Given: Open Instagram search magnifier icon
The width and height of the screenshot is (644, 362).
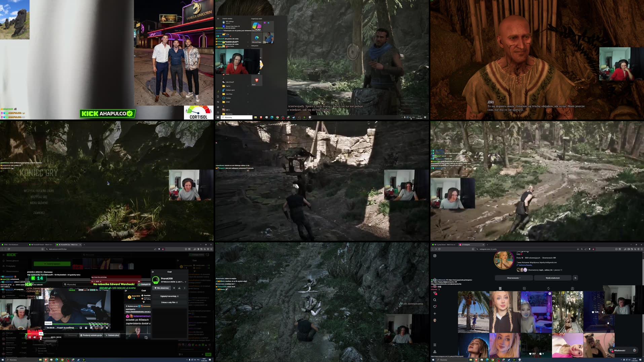Looking at the screenshot, I should point(435,300).
